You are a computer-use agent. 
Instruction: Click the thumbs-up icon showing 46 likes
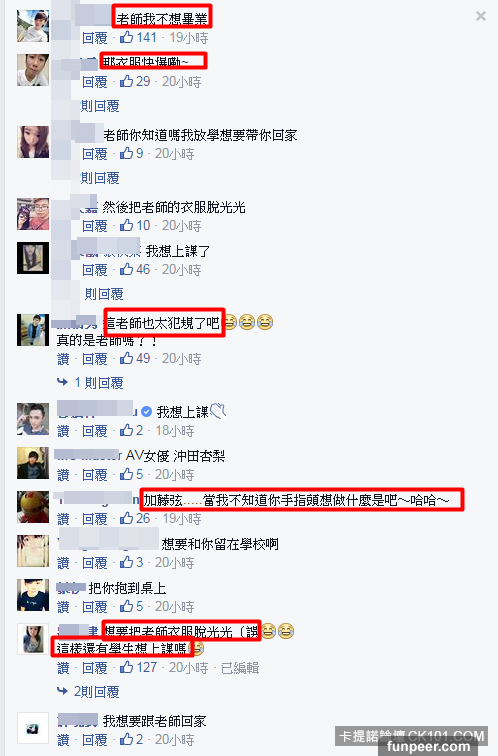click(x=127, y=269)
